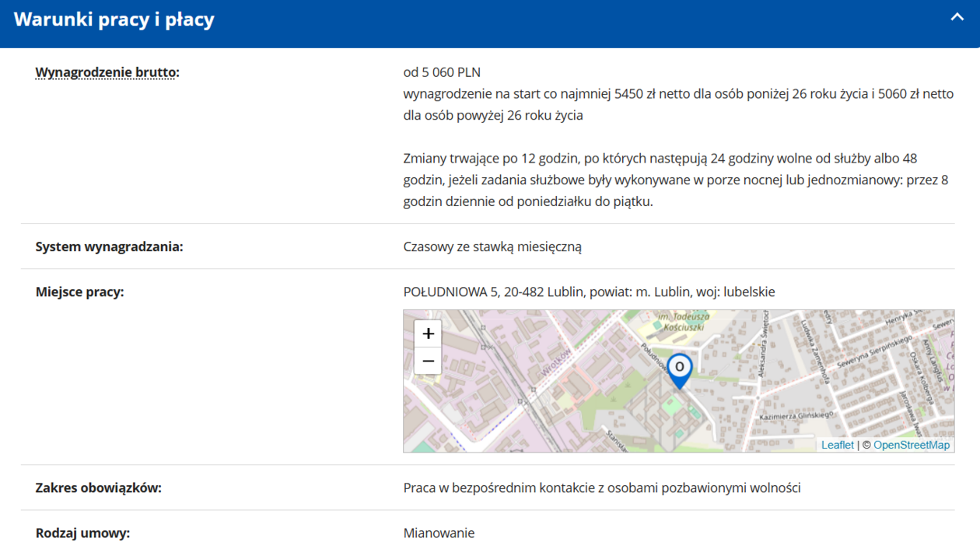Open the Leaflet attribution link
980x552 pixels.
[x=837, y=445]
